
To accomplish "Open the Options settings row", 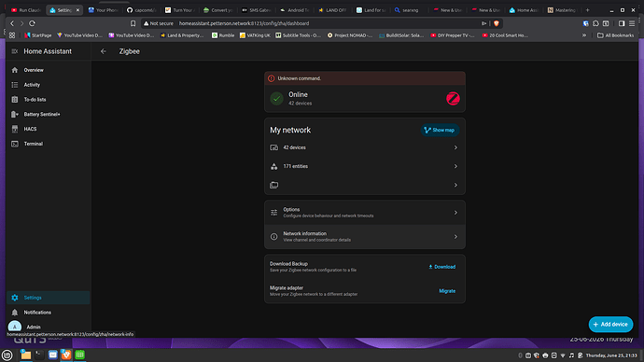I will point(365,212).
